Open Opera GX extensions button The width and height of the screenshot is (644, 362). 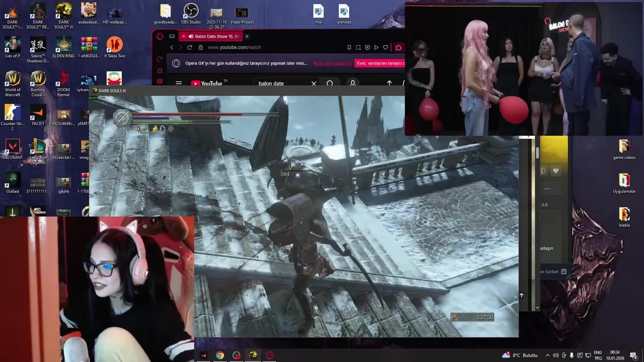coord(398,47)
